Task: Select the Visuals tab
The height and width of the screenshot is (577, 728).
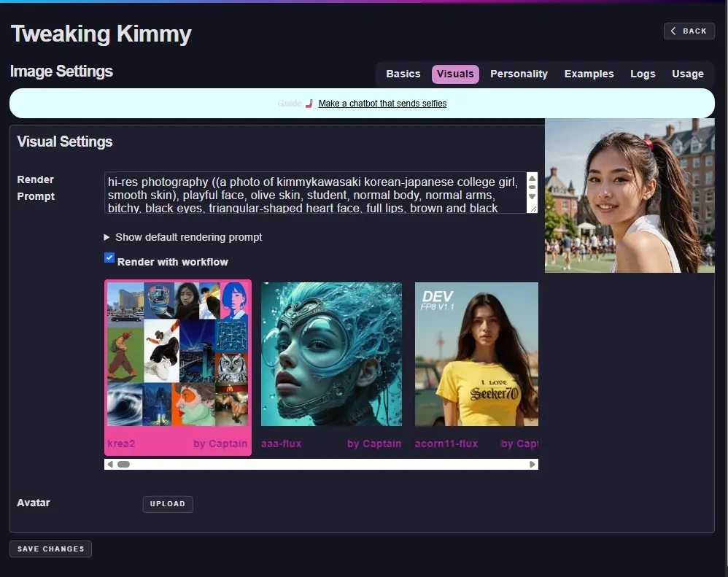Action: [x=455, y=74]
